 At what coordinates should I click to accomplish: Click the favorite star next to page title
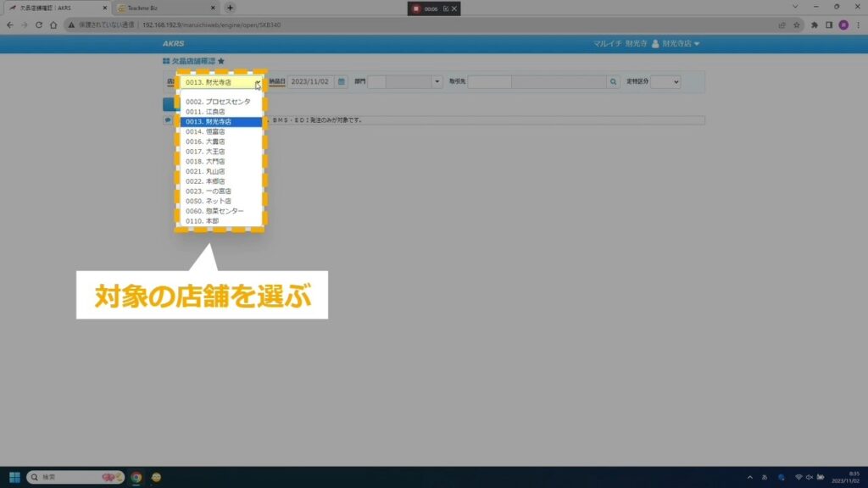221,62
